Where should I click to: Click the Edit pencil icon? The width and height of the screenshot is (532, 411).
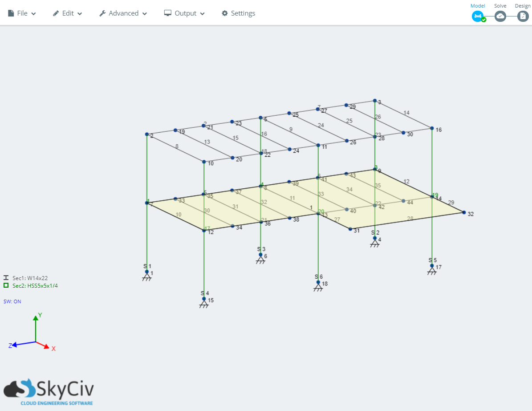pos(55,13)
